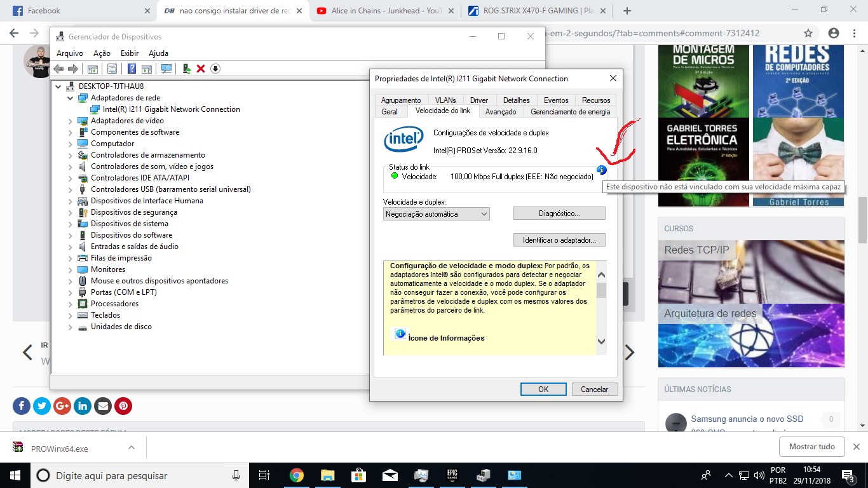The width and height of the screenshot is (868, 488).
Task: Expand the Adaptadores de vídeo node
Action: (71, 121)
